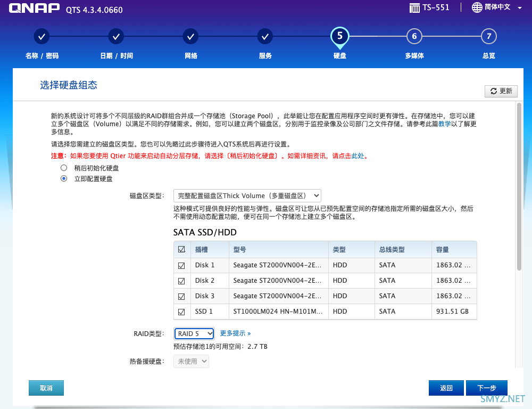The height and width of the screenshot is (409, 532).
Task: Click the vertical scrollbar of the panel
Action: (x=519, y=186)
